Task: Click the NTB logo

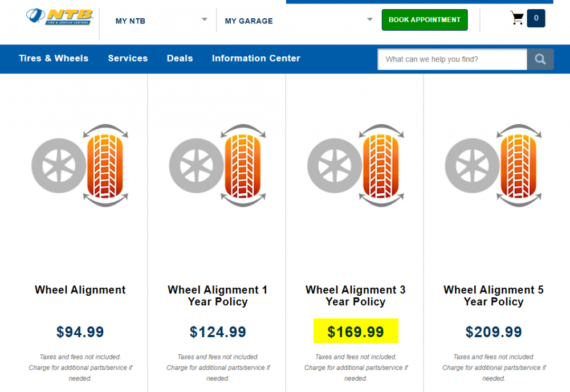Action: [59, 18]
